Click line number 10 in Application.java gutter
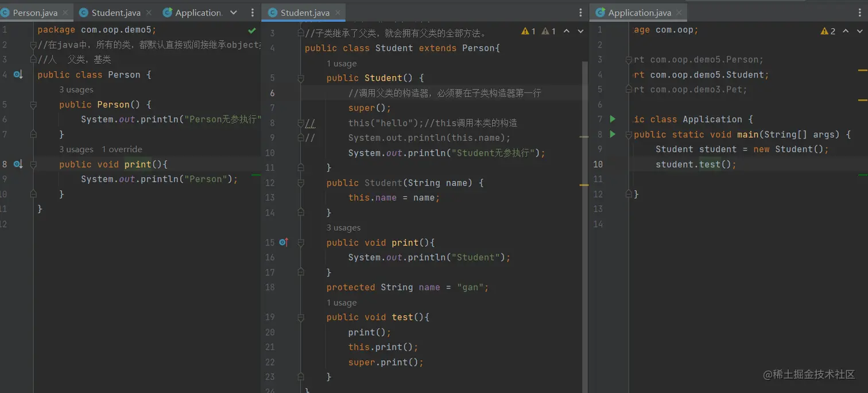Screen dimensions: 868x393 598,164
